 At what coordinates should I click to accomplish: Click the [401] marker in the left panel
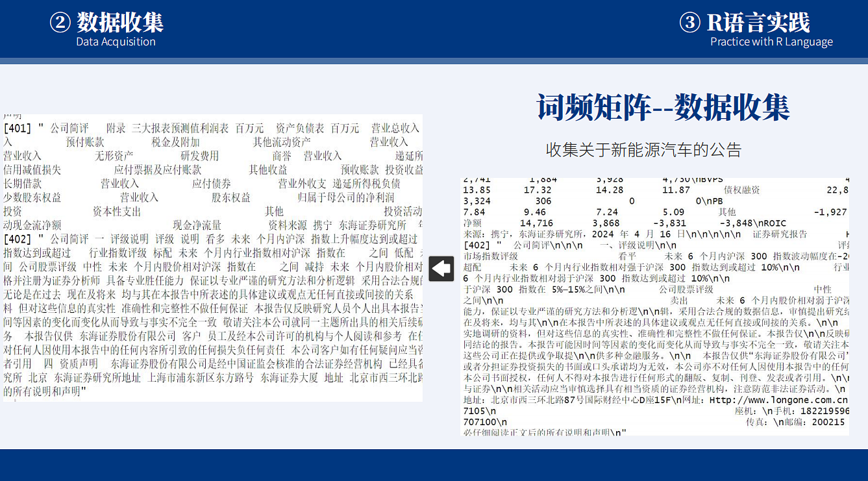(18, 129)
